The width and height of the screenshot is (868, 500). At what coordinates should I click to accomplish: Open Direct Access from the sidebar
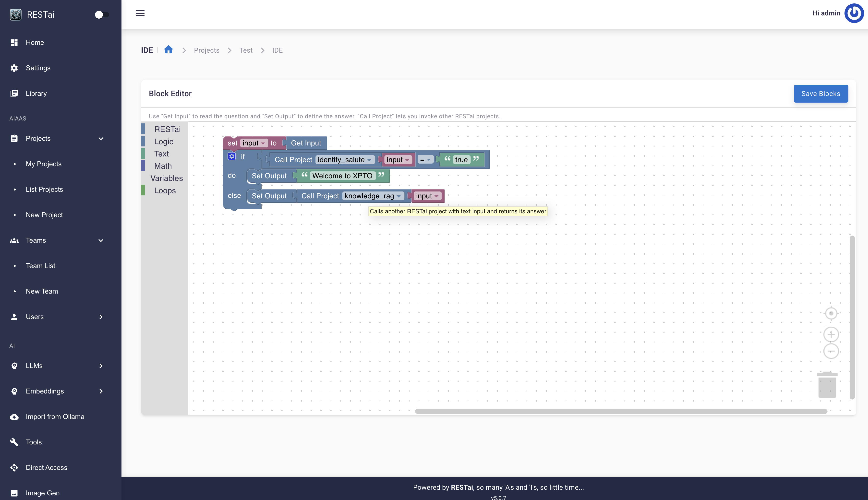point(46,467)
